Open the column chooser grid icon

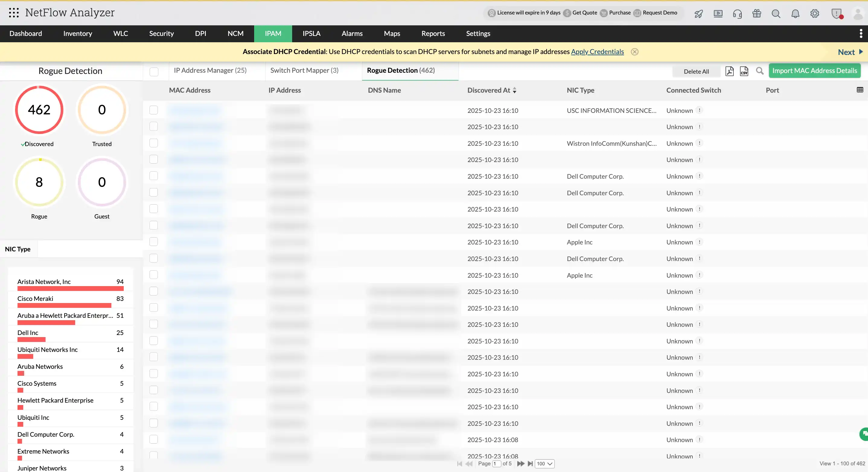point(860,90)
